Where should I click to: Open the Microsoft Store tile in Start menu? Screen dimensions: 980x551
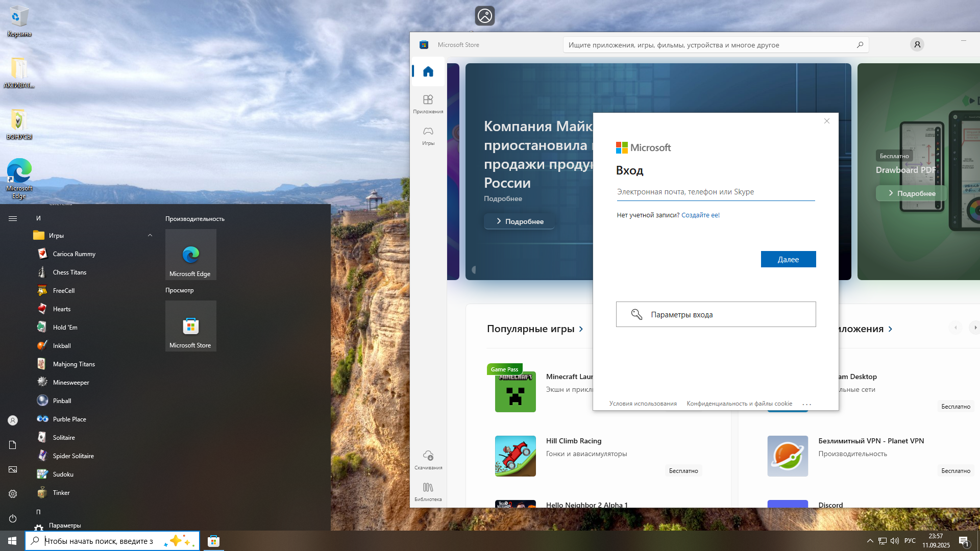(x=190, y=326)
